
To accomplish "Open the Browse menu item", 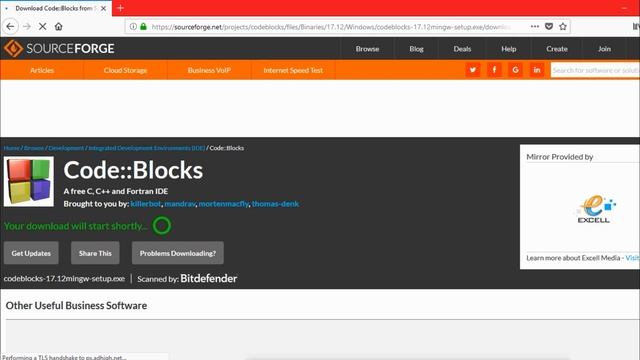I will pyautogui.click(x=367, y=49).
